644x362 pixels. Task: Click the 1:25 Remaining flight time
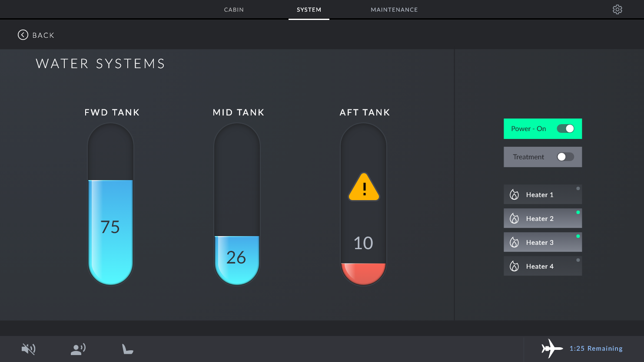596,348
